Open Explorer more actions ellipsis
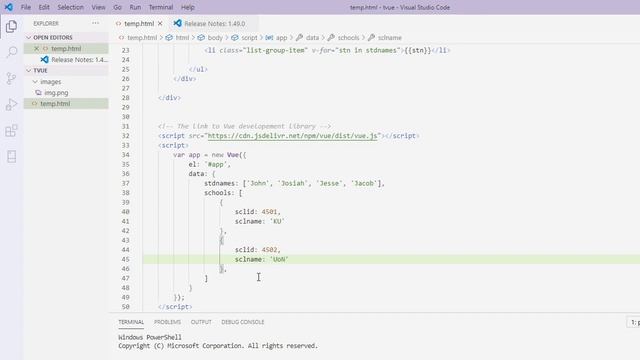This screenshot has width=640, height=360. tap(96, 23)
